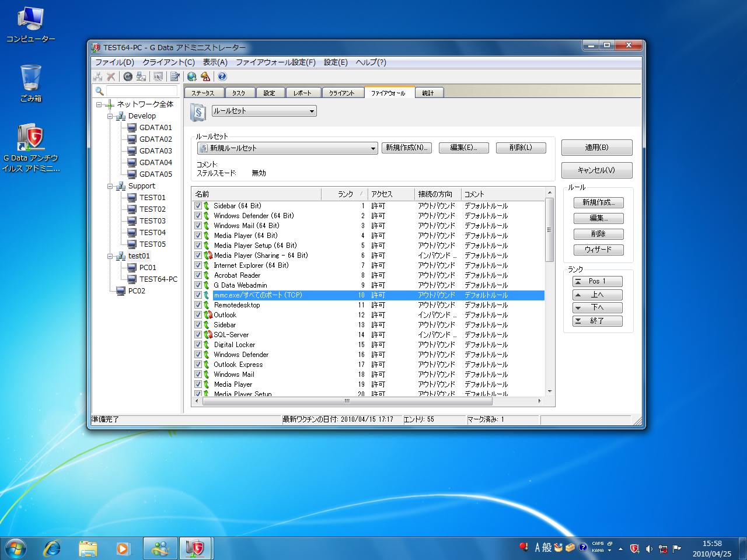Click the blue help question mark icon
747x560 pixels.
222,76
